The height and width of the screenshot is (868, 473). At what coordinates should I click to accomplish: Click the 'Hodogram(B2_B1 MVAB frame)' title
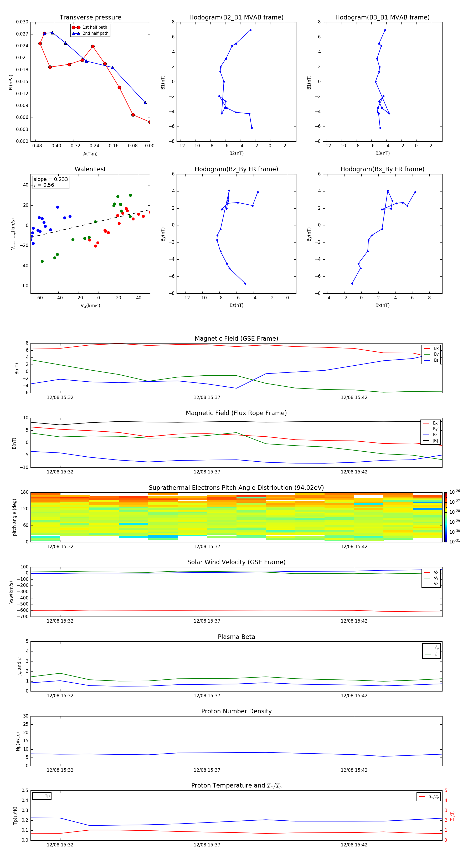pyautogui.click(x=236, y=18)
